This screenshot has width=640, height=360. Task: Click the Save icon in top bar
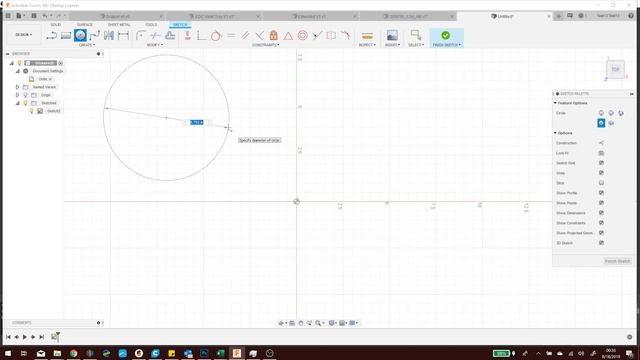(x=34, y=16)
